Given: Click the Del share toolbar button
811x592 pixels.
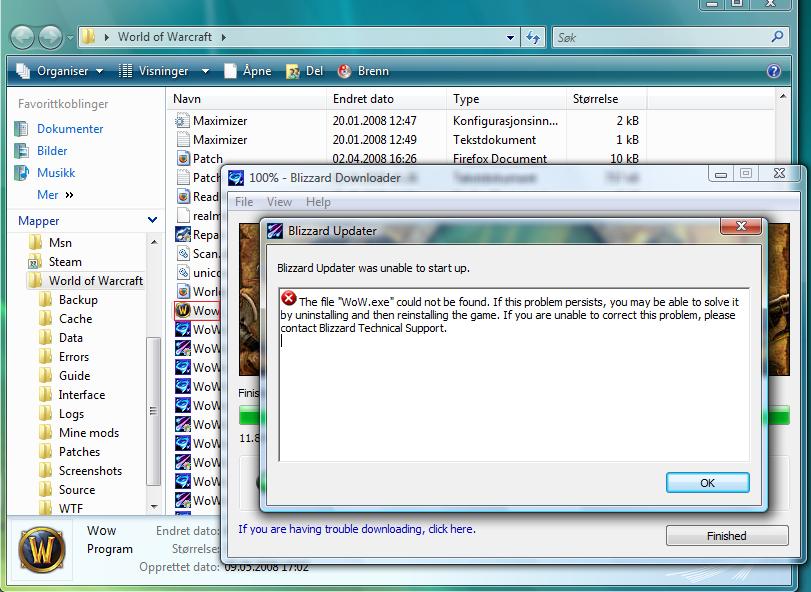Looking at the screenshot, I should pos(305,71).
